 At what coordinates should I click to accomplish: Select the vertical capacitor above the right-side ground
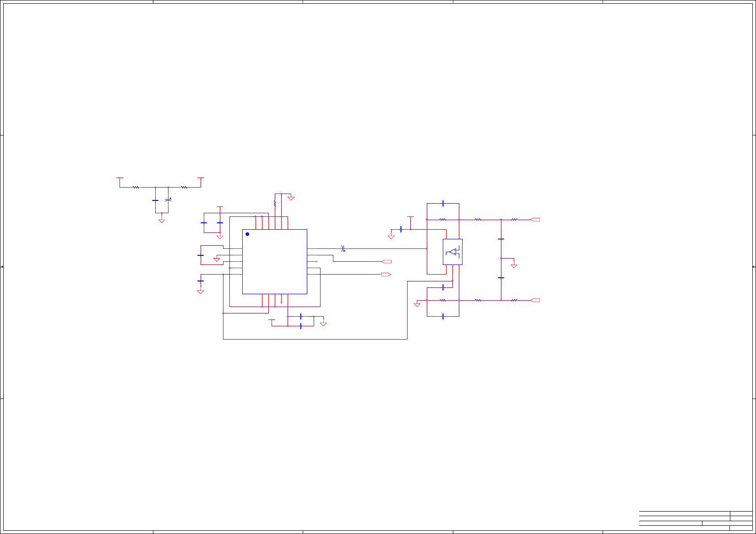pyautogui.click(x=501, y=239)
